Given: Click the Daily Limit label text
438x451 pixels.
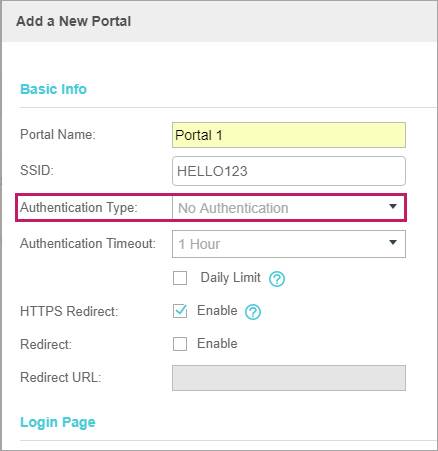Looking at the screenshot, I should [x=230, y=278].
